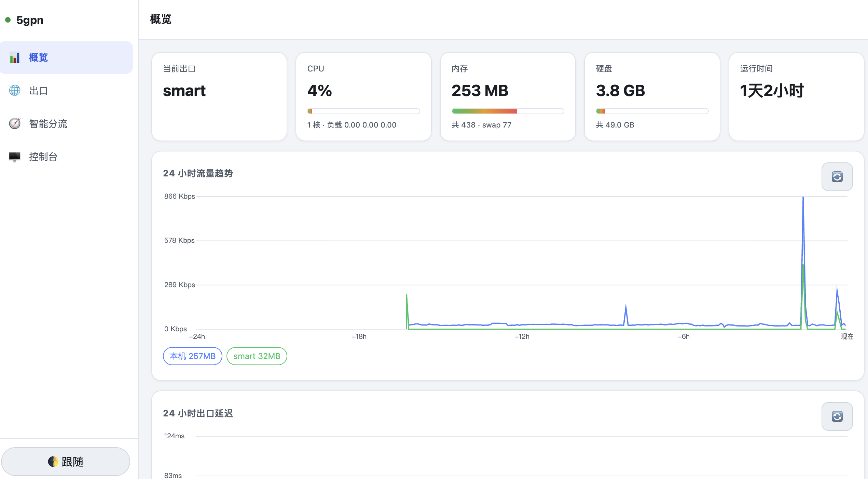Open the 智能分流 sidebar menu item
The image size is (868, 479).
click(66, 123)
